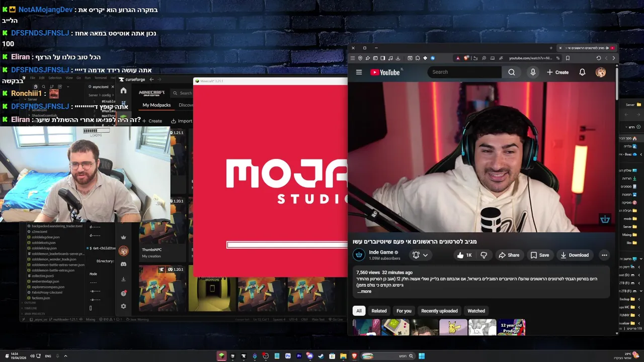Open the Inde Game channel name link
The width and height of the screenshot is (644, 362).
[x=381, y=252]
